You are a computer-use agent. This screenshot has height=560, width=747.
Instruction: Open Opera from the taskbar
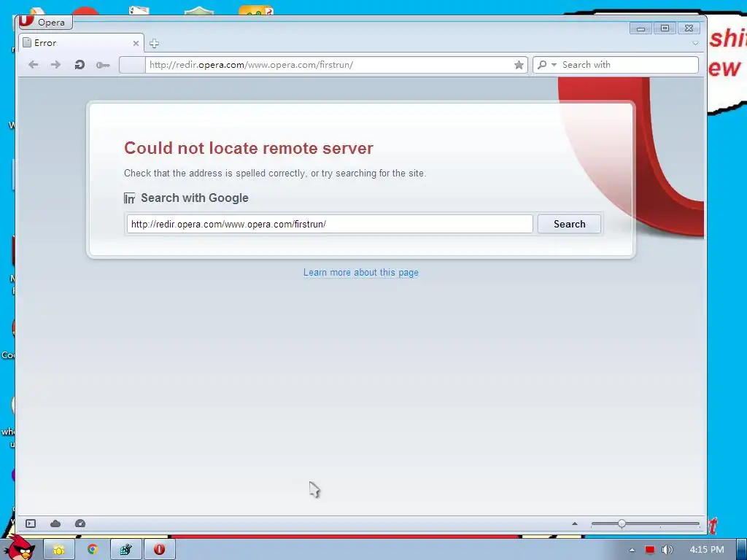pyautogui.click(x=159, y=550)
